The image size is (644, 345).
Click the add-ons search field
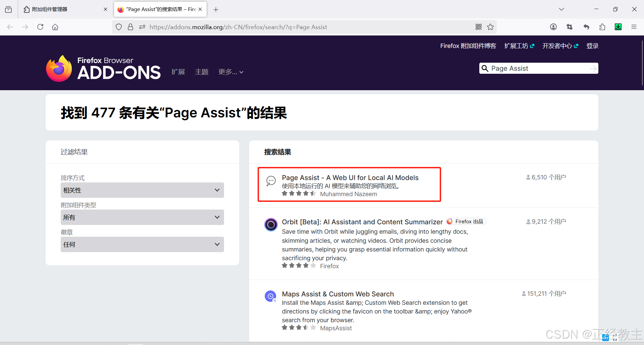click(x=538, y=68)
